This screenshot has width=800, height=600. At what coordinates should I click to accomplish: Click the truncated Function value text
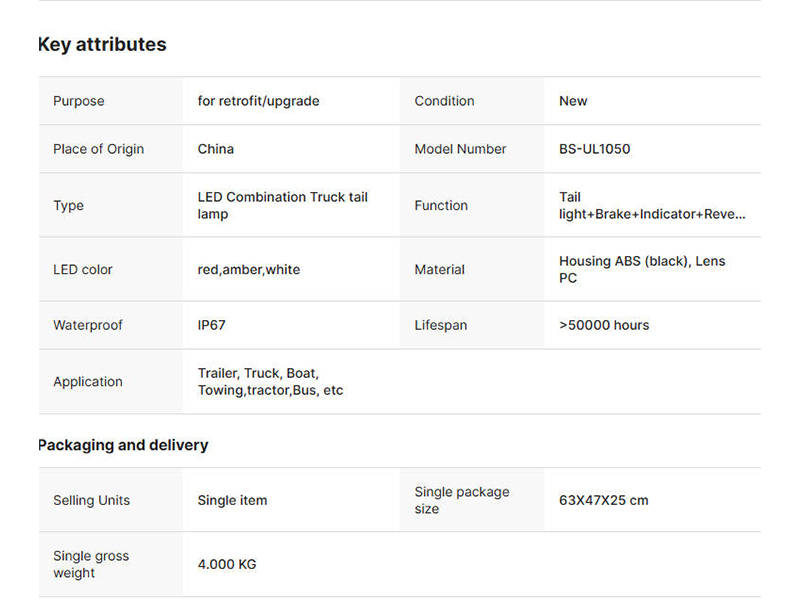pos(651,205)
